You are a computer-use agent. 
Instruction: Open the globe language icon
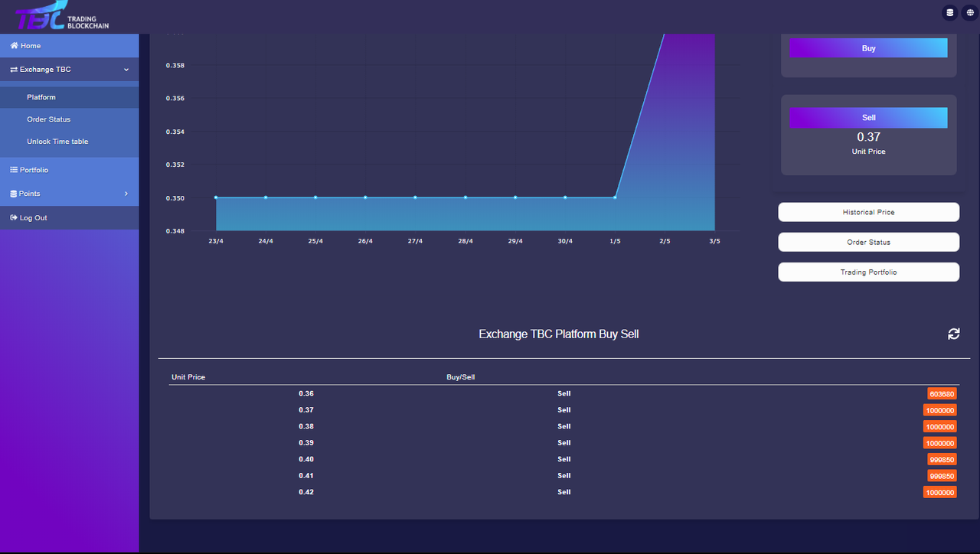click(x=969, y=12)
